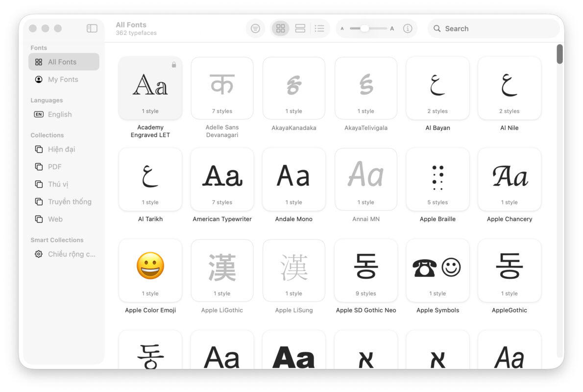Open the filter options button in toolbar

(255, 28)
